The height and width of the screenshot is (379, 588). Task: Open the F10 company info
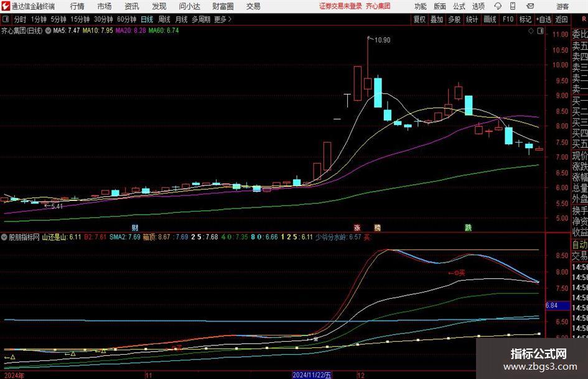coord(508,19)
